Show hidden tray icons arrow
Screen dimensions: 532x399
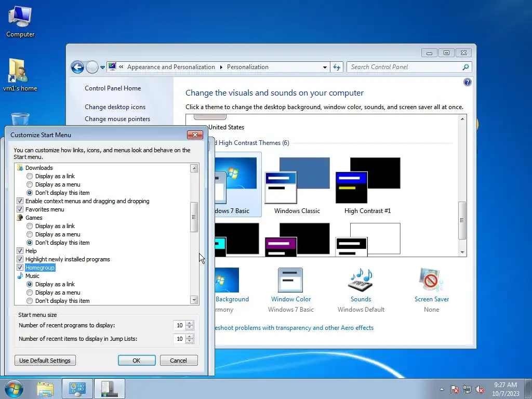point(442,389)
